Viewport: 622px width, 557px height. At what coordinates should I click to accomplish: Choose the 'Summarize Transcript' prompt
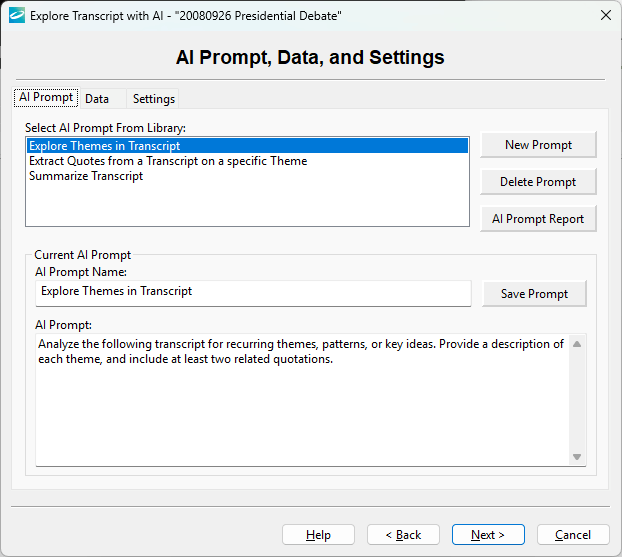pyautogui.click(x=86, y=176)
